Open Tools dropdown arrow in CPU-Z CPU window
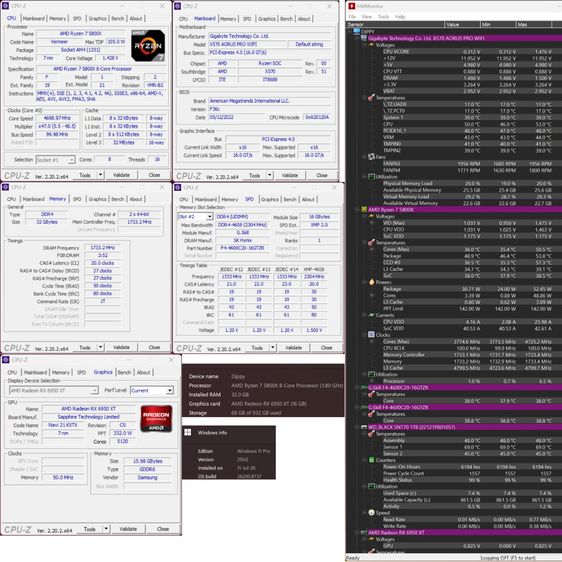Image resolution: width=562 pixels, height=562 pixels. (x=100, y=175)
